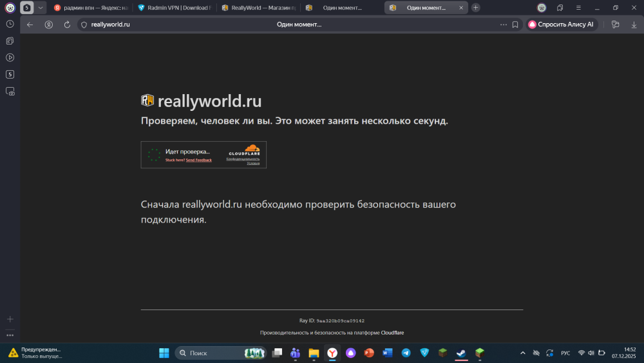Switch to the ReallyWorld Магазин tab
The height and width of the screenshot is (363, 644).
point(259,8)
